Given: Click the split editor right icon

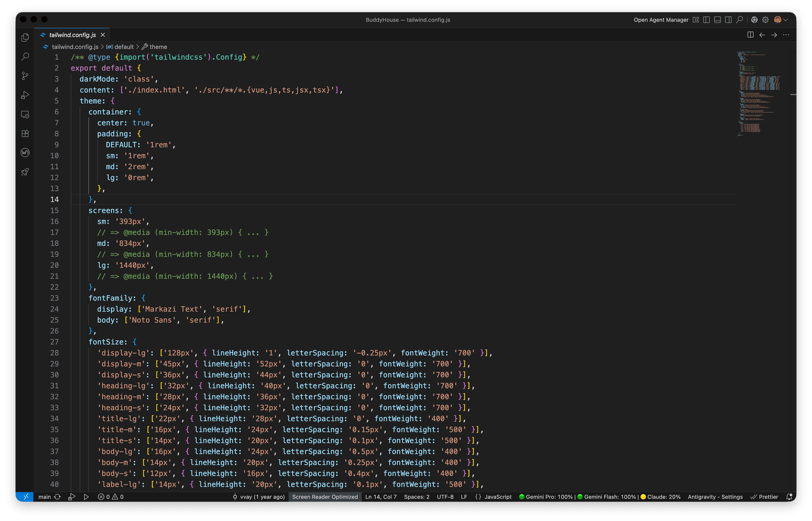Looking at the screenshot, I should click(x=750, y=35).
